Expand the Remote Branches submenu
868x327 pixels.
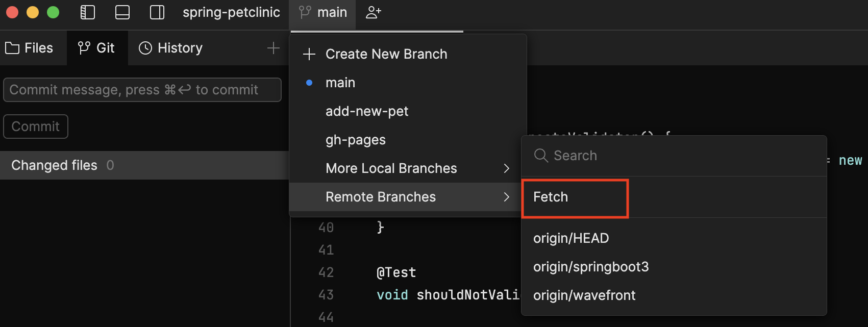click(507, 197)
